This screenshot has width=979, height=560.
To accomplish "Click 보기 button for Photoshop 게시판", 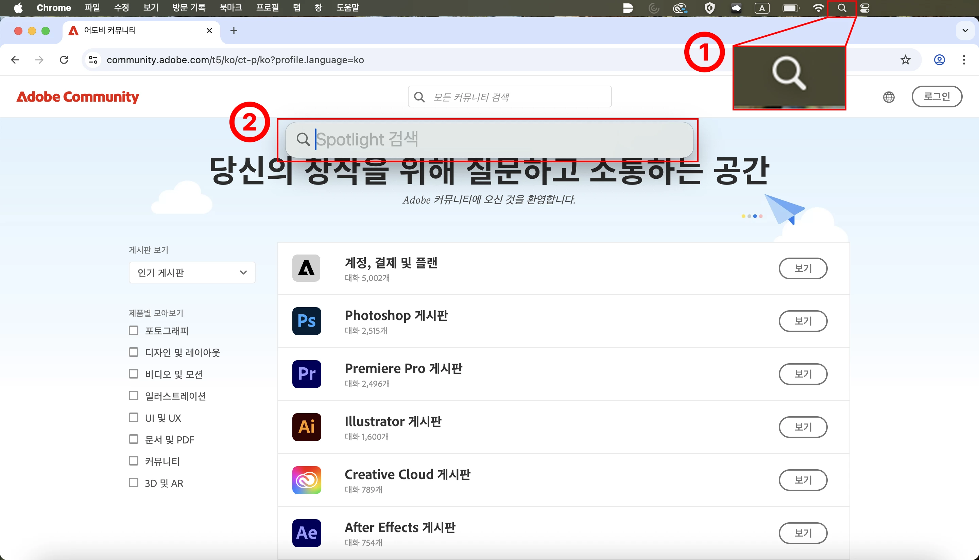I will tap(803, 321).
